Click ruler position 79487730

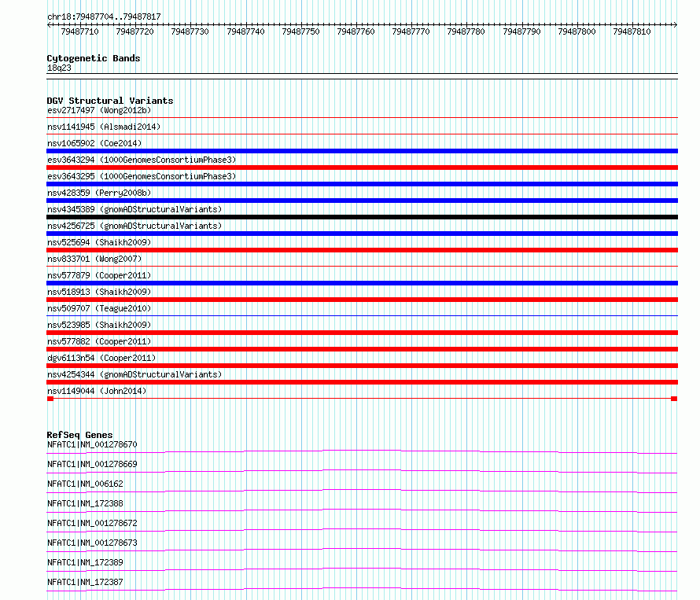point(190,31)
